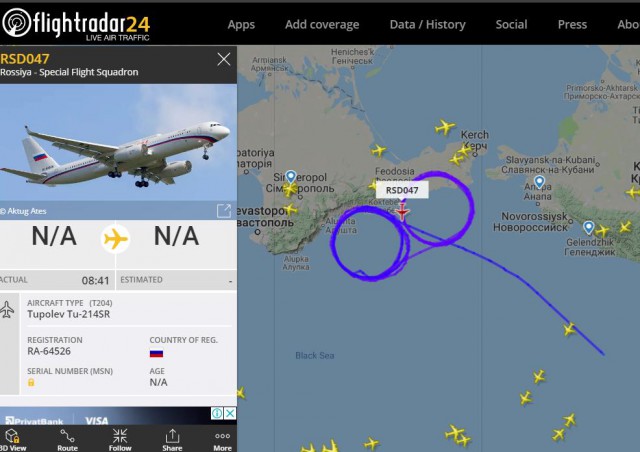The width and height of the screenshot is (640, 452).
Task: Go to the Press page
Action: click(x=572, y=24)
